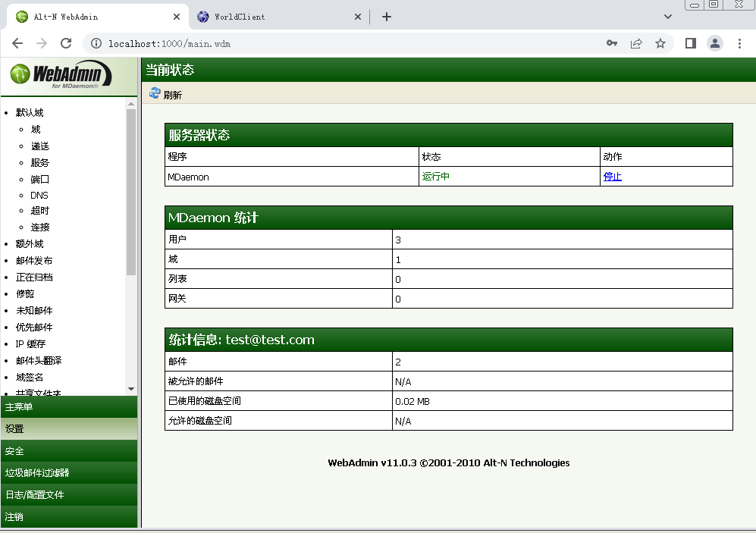
Task: Click the 刷新 refresh label
Action: pos(173,95)
